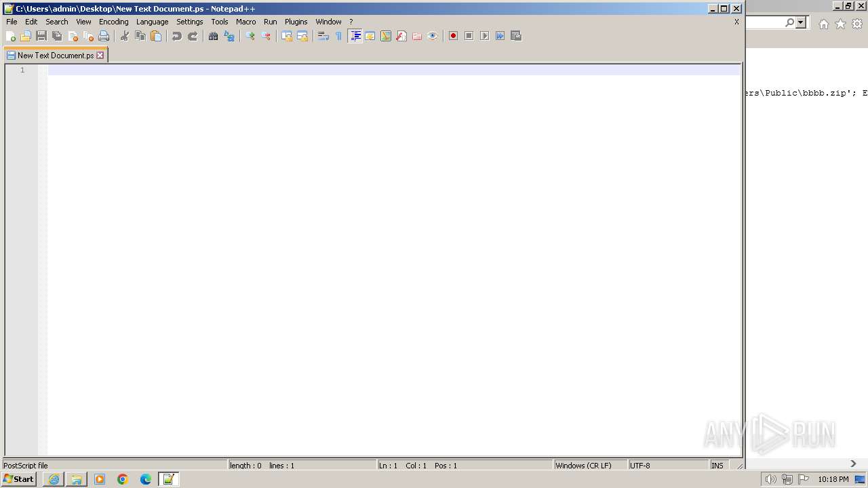Click the Open file toolbar icon
This screenshot has height=488, width=868.
[26, 36]
